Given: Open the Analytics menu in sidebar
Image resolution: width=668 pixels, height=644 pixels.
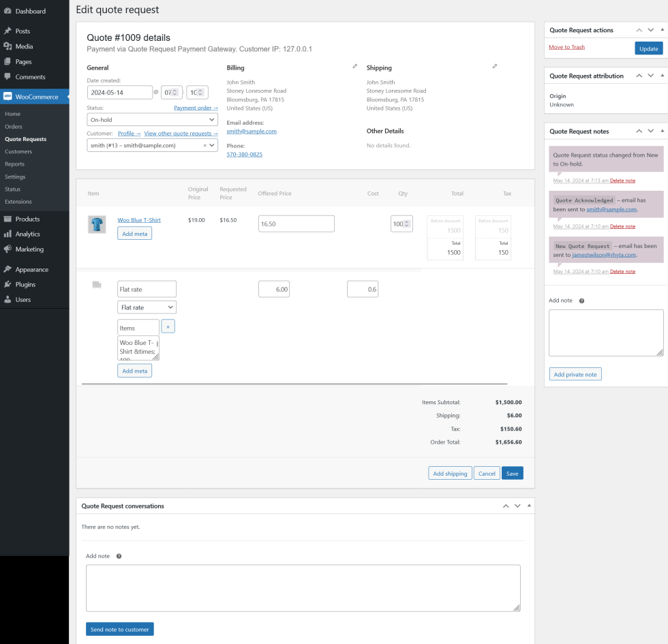Looking at the screenshot, I should point(27,234).
